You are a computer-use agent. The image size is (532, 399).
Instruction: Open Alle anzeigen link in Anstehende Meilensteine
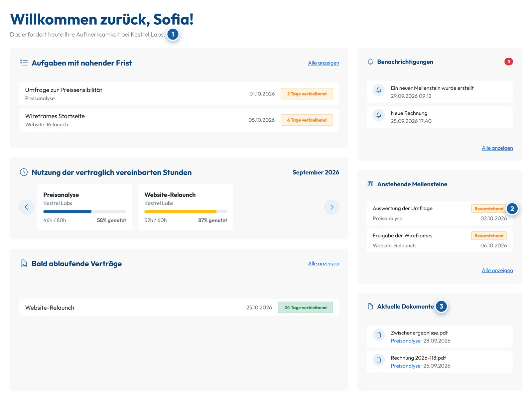[x=497, y=270]
